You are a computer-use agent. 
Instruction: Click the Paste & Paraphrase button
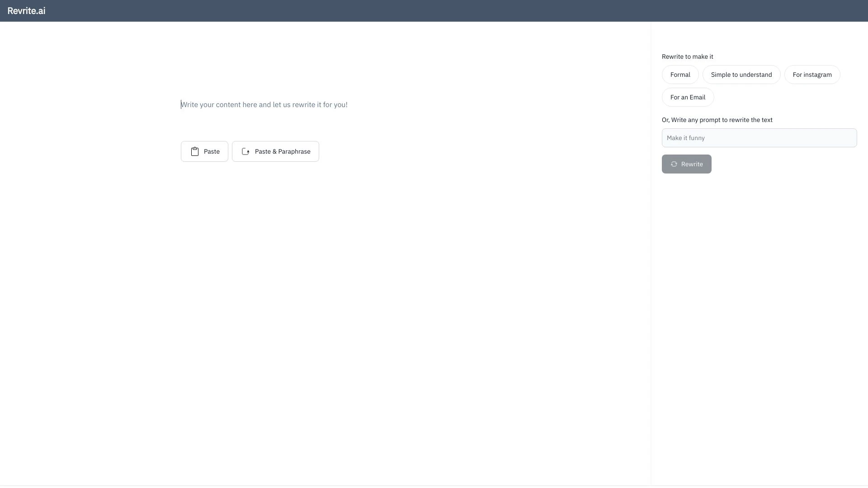(x=275, y=151)
